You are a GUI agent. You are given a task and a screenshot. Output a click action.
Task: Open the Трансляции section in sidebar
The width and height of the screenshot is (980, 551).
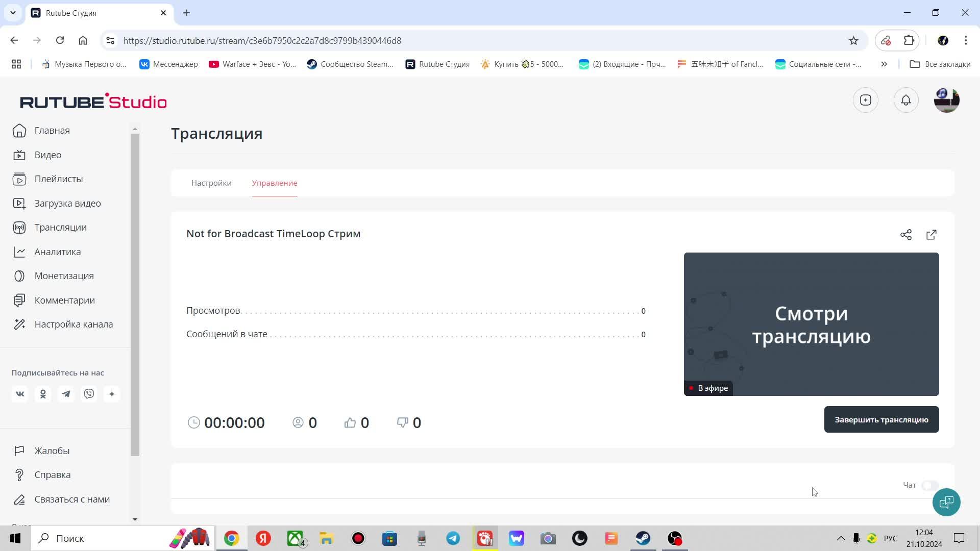(x=60, y=227)
